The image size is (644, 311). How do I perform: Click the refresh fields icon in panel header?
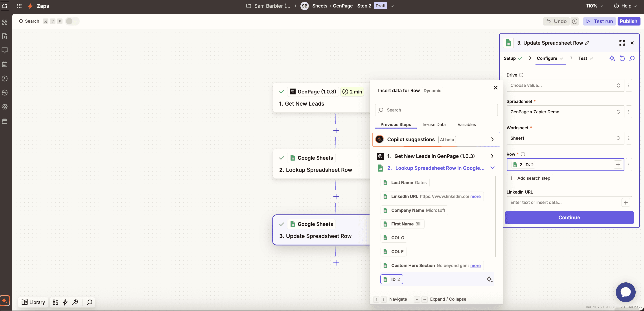pyautogui.click(x=622, y=59)
